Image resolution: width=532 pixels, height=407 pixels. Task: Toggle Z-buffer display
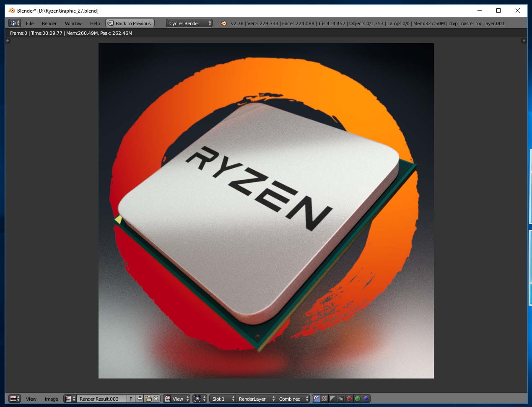[341, 399]
